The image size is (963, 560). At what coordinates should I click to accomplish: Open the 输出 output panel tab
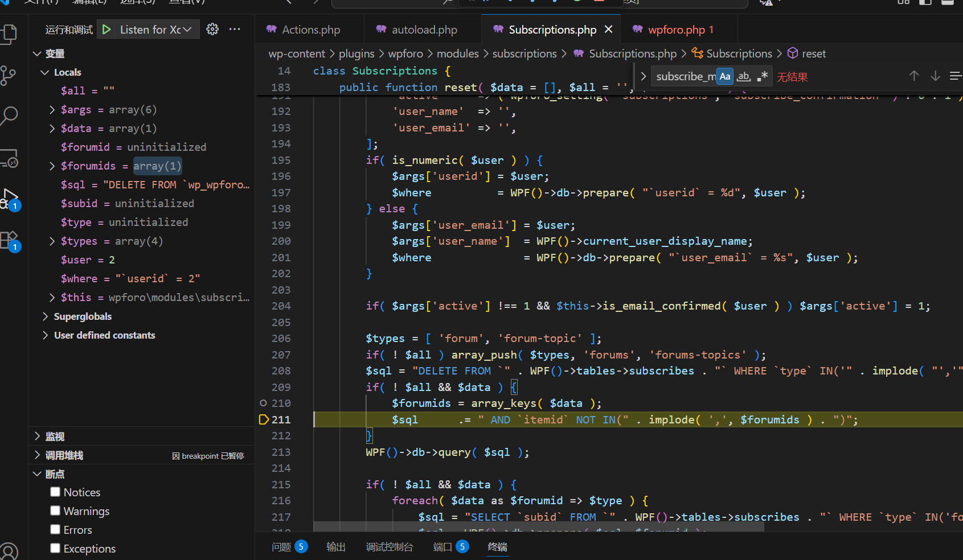tap(336, 546)
